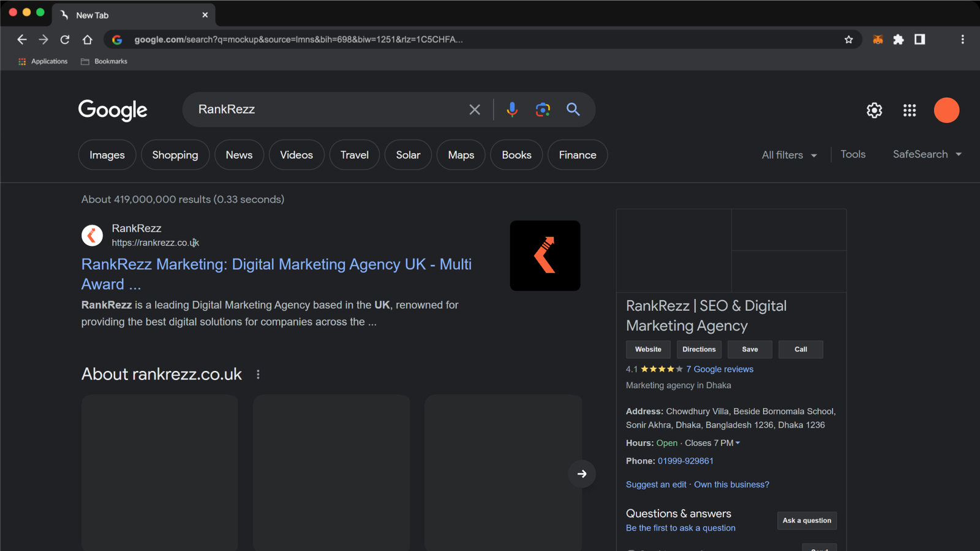The height and width of the screenshot is (551, 980).
Task: Advance the About carousel with the arrow
Action: [582, 474]
